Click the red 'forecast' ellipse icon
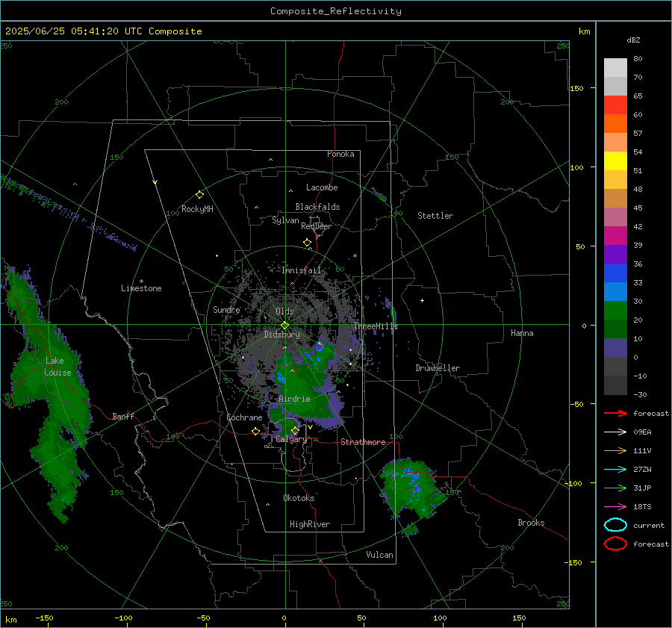 [x=615, y=544]
